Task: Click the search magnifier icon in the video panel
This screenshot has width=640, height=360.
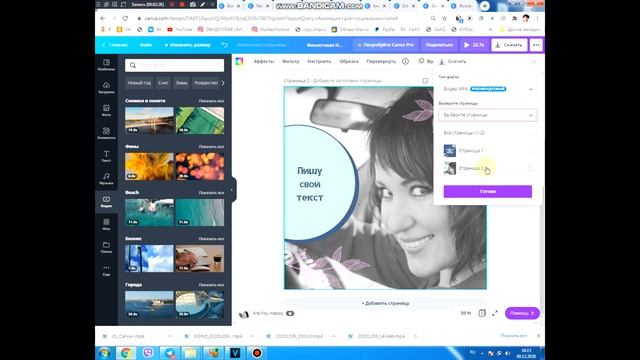Action: [133, 65]
